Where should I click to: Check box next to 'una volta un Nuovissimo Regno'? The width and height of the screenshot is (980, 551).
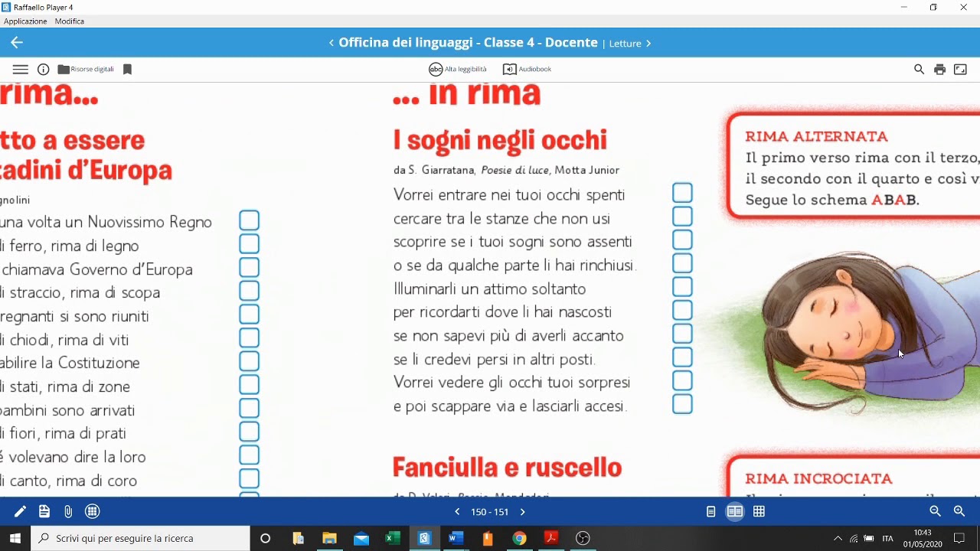pos(249,220)
